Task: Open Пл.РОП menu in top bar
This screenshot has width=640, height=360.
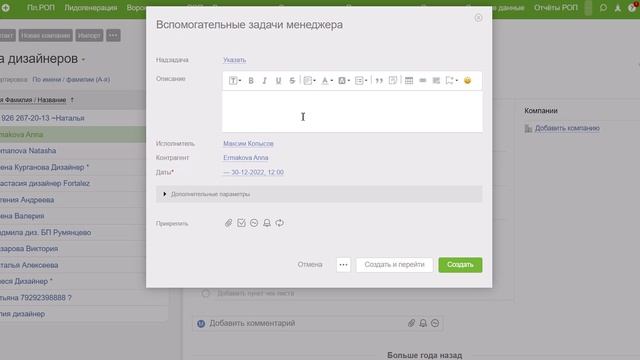Action: 41,7
